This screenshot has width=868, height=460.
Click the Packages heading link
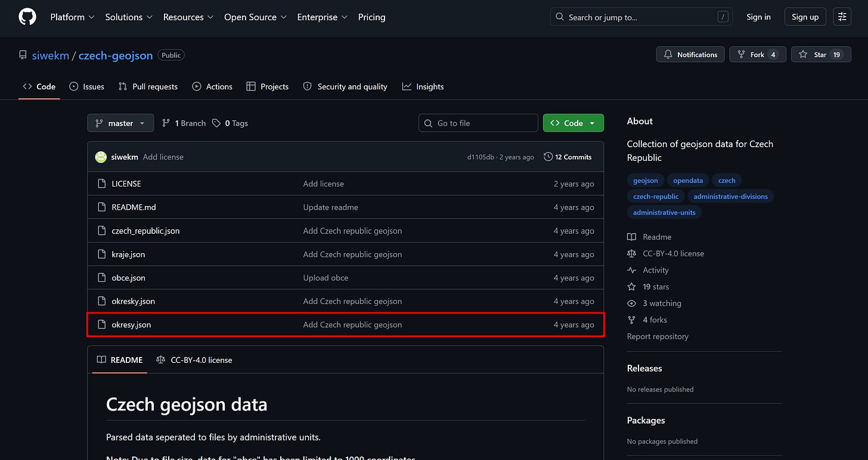click(646, 420)
